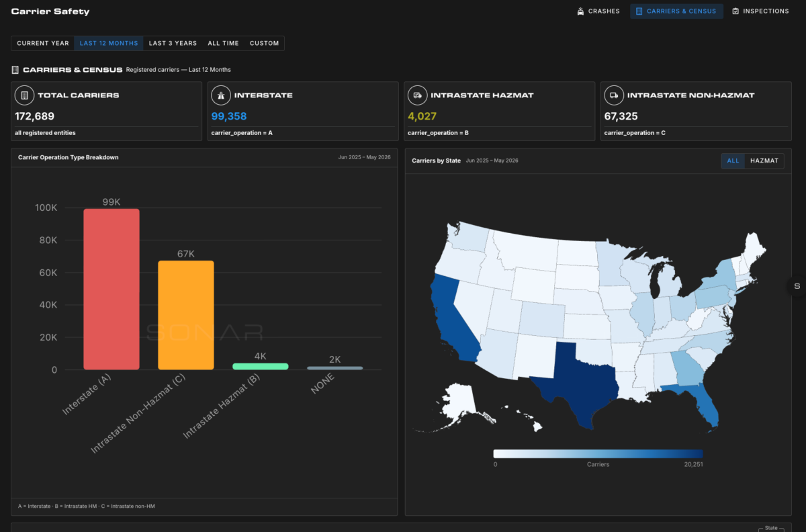The image size is (806, 532).
Task: Select the All Time button
Action: pos(223,43)
